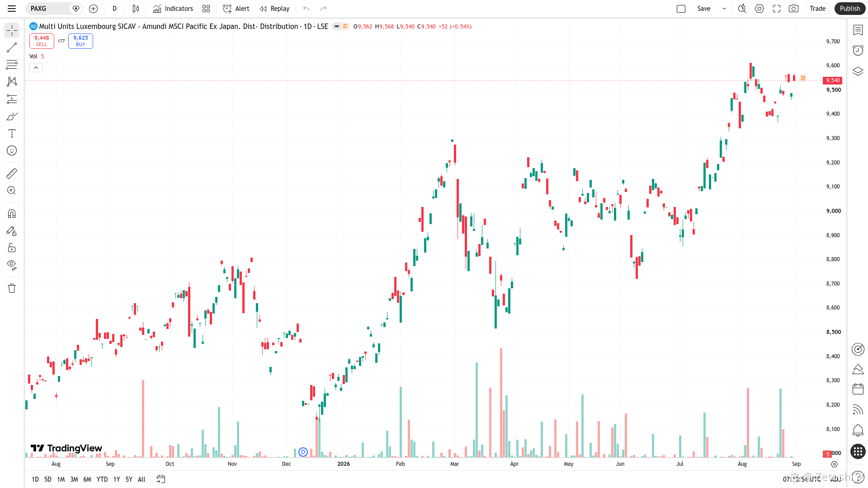Open the D interval dropdown

pos(114,9)
